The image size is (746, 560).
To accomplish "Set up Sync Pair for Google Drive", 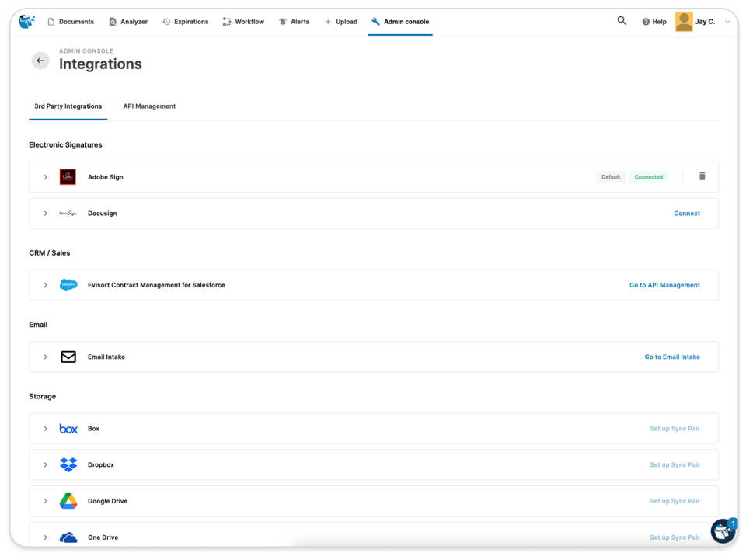I will (x=675, y=500).
